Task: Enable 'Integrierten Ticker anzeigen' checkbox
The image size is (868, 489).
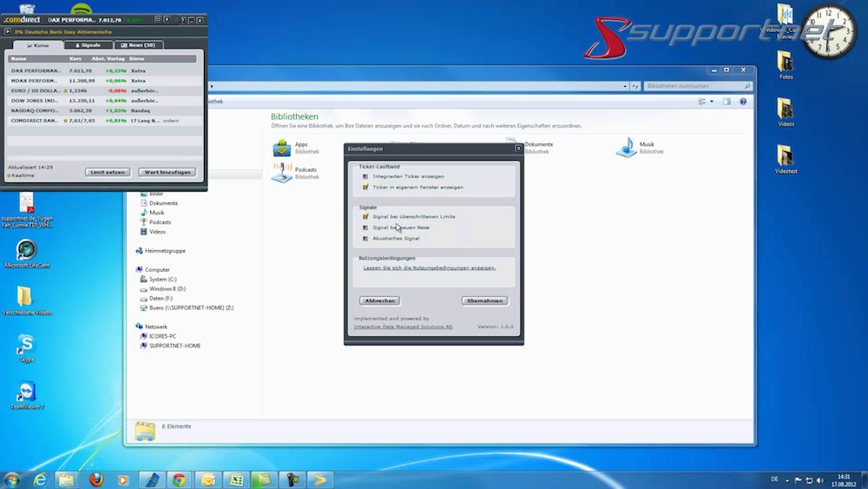Action: (x=366, y=176)
